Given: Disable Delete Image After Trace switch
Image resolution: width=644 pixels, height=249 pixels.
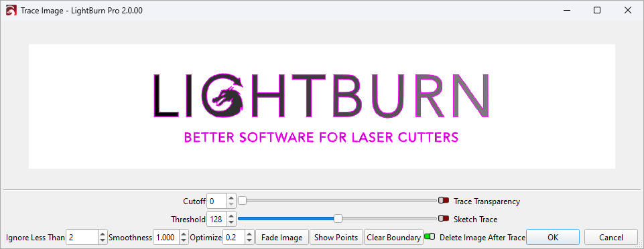Looking at the screenshot, I should (430, 236).
